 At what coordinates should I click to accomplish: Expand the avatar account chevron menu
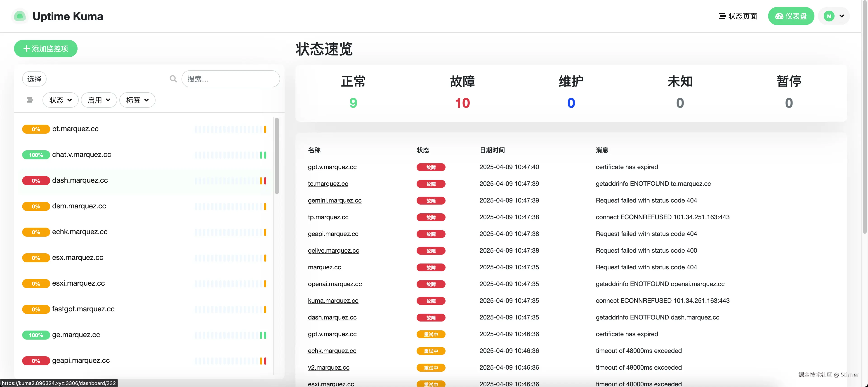tap(842, 16)
